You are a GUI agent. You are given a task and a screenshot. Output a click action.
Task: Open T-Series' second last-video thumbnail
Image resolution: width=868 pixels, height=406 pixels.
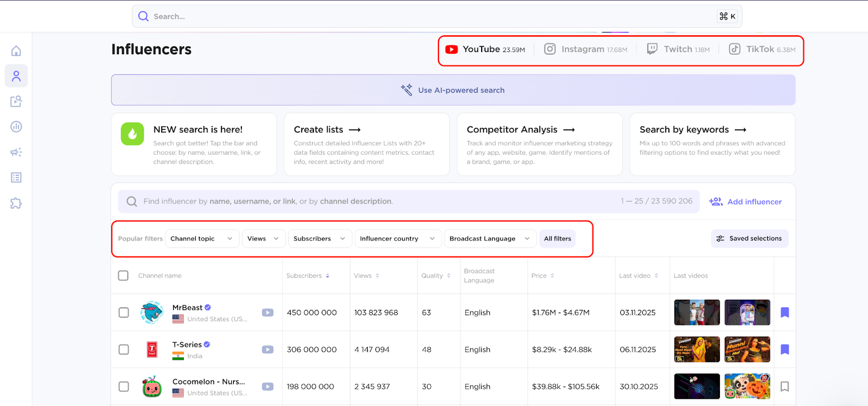pyautogui.click(x=748, y=350)
